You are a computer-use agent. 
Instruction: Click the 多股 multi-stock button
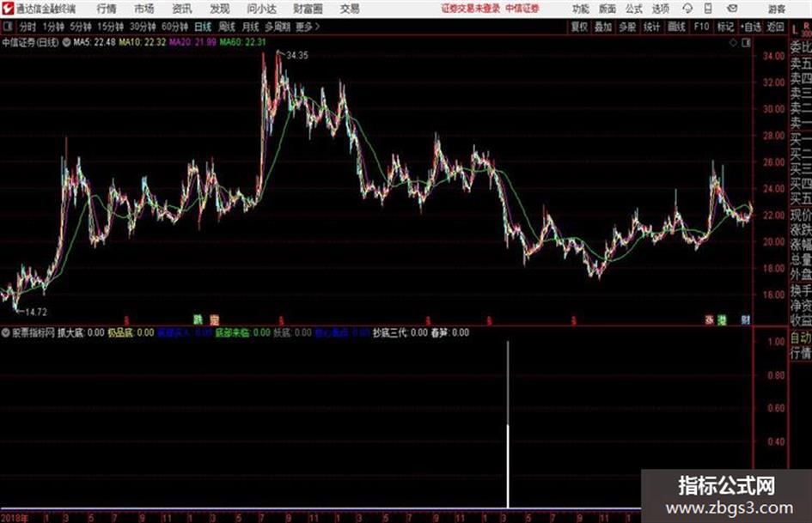point(627,27)
